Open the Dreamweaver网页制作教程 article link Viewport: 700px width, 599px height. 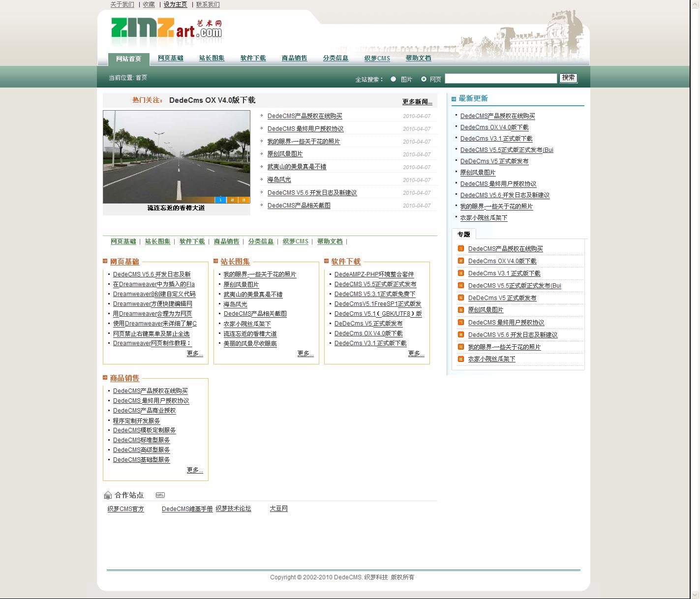[x=152, y=343]
